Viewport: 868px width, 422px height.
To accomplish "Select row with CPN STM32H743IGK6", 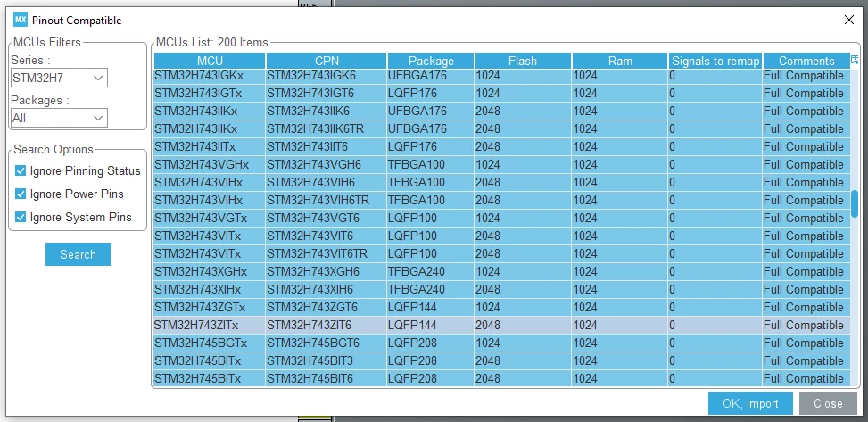I will (x=501, y=75).
